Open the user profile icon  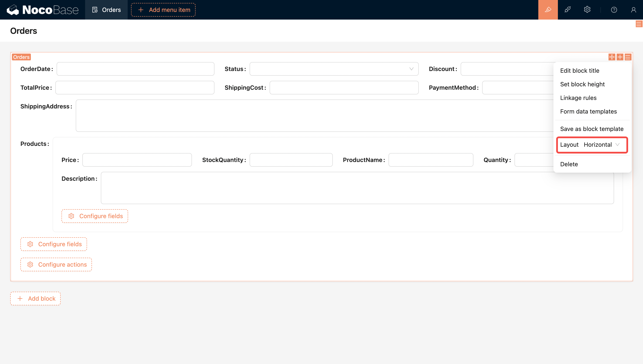pos(633,10)
